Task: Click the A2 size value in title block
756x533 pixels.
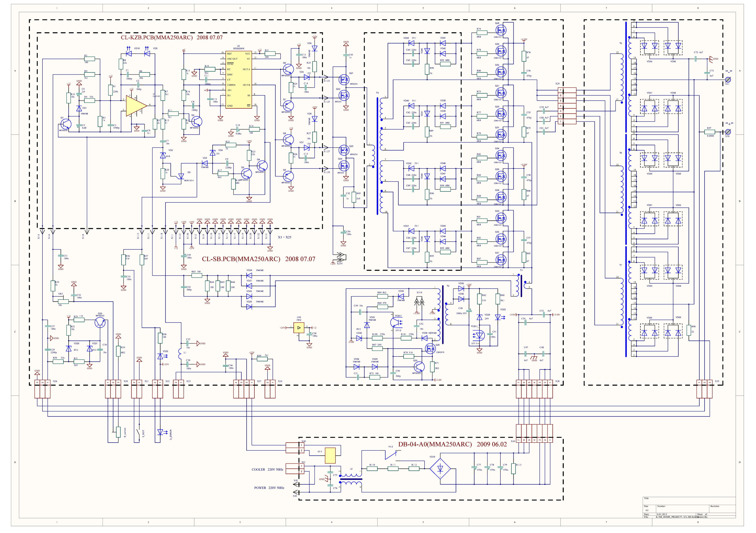Action: [x=647, y=510]
